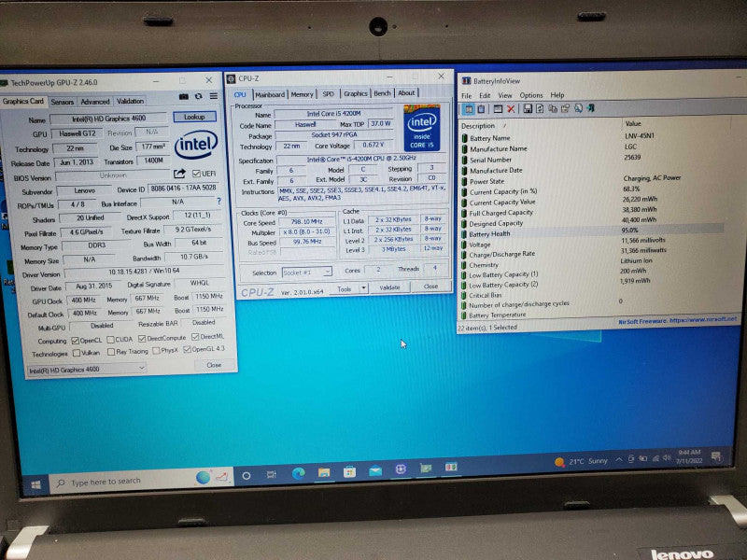Switch to CPU-Z Mainboard tab
Viewport: 747px width, 560px height.
[270, 95]
